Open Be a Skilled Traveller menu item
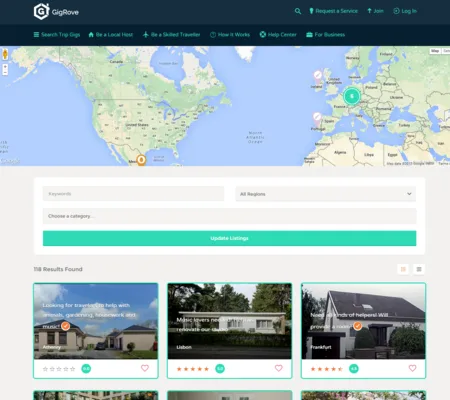The height and width of the screenshot is (400, 450). [x=171, y=35]
